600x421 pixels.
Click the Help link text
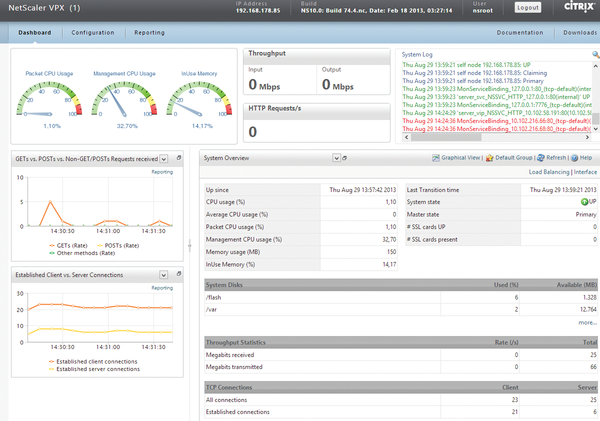click(586, 158)
